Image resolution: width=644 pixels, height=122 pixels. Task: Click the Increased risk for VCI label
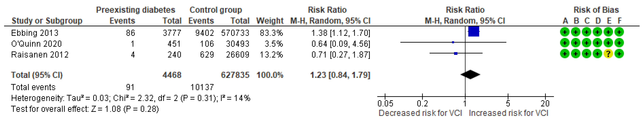(x=508, y=113)
